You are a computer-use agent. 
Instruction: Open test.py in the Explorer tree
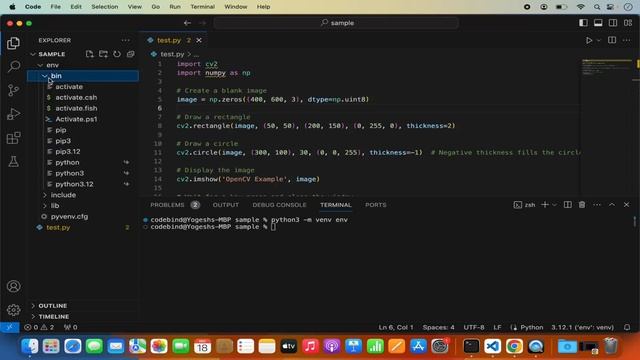tap(58, 227)
